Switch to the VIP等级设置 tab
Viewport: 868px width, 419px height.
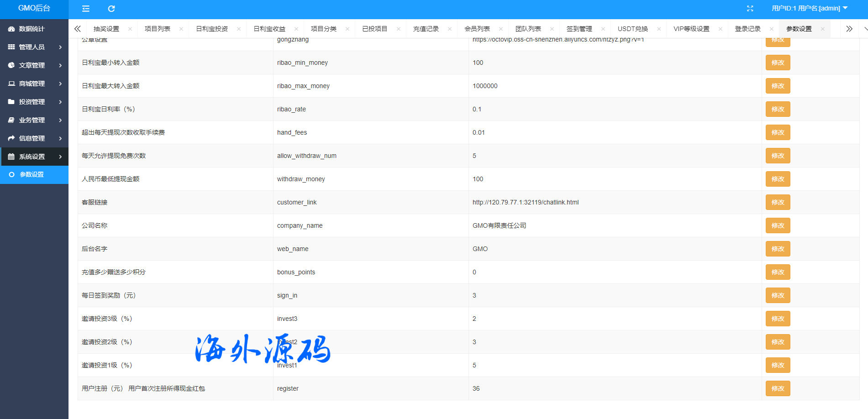691,29
